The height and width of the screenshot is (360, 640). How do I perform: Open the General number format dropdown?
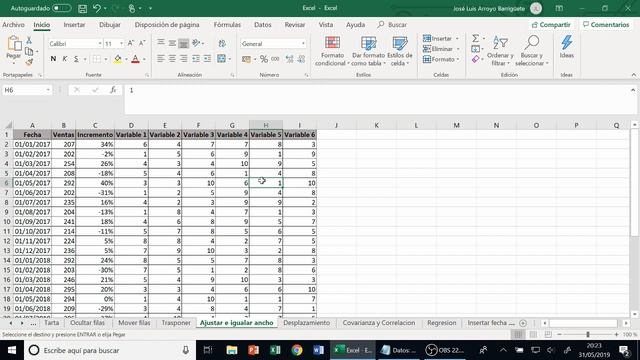[303, 44]
